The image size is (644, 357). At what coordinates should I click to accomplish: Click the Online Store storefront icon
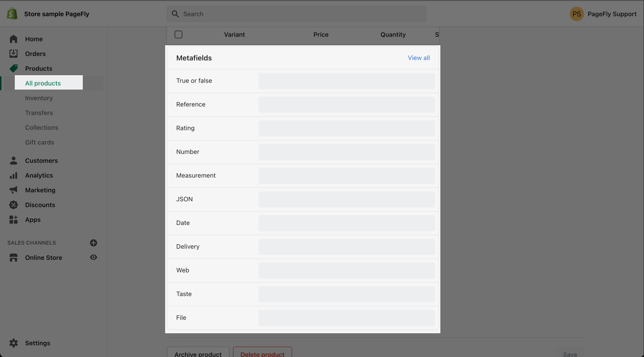click(13, 258)
